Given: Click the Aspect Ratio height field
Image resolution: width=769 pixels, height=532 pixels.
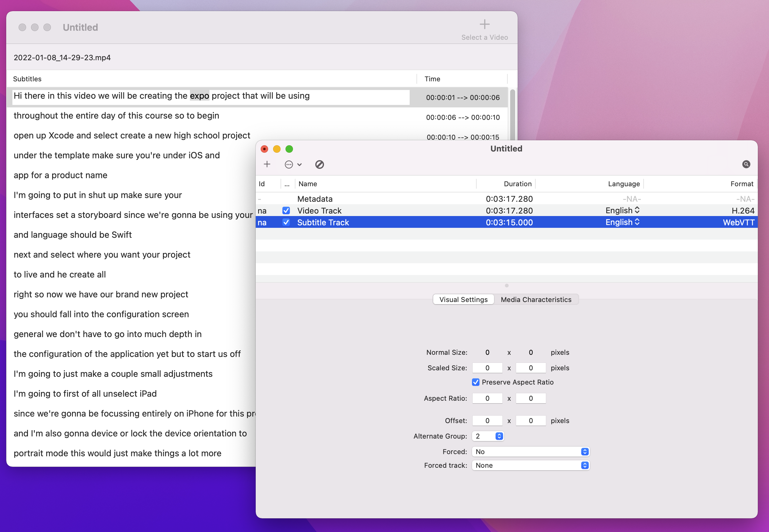Looking at the screenshot, I should [x=530, y=398].
